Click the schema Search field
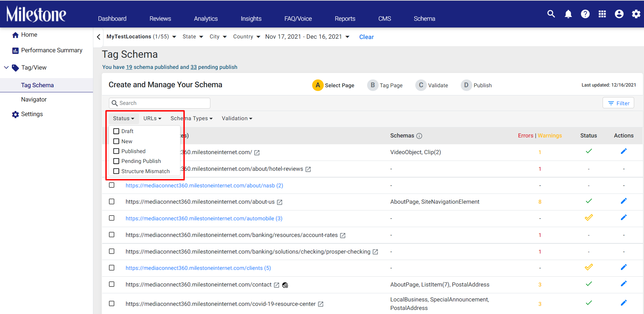 click(159, 103)
